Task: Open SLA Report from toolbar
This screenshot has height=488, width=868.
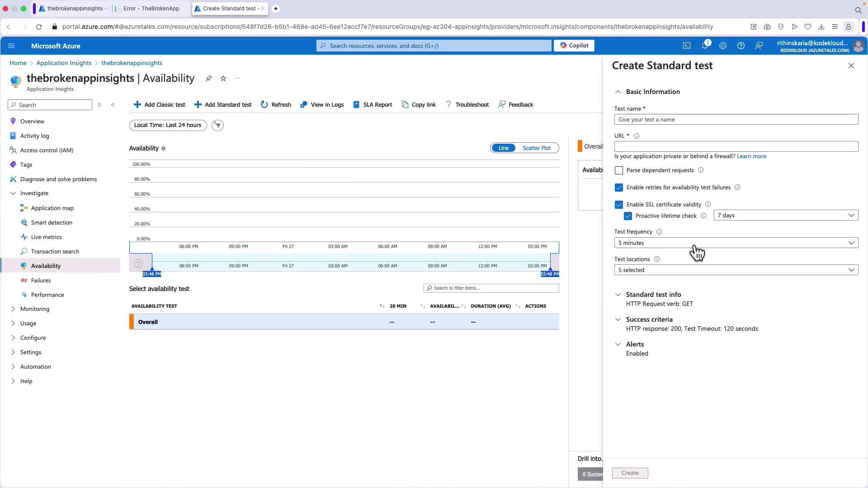Action: point(373,104)
